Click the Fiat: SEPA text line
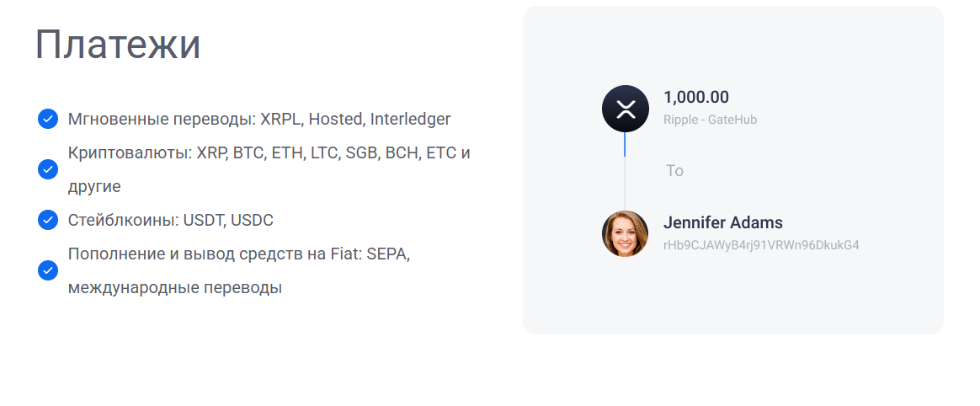Screen dimensions: 980x406 [239, 254]
